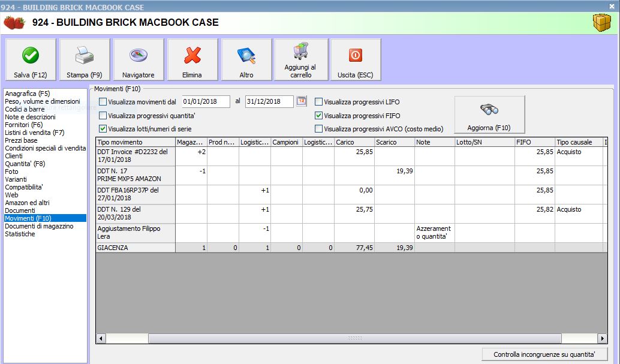The width and height of the screenshot is (620, 364).
Task: Select row DDT FBA16RP37P del 27/01/2018
Action: [x=136, y=194]
